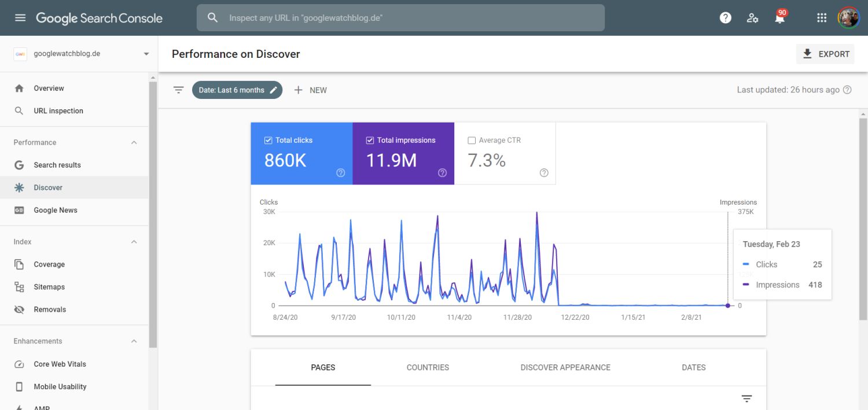Collapse the Index sidebar section
The width and height of the screenshot is (868, 410).
(x=134, y=242)
